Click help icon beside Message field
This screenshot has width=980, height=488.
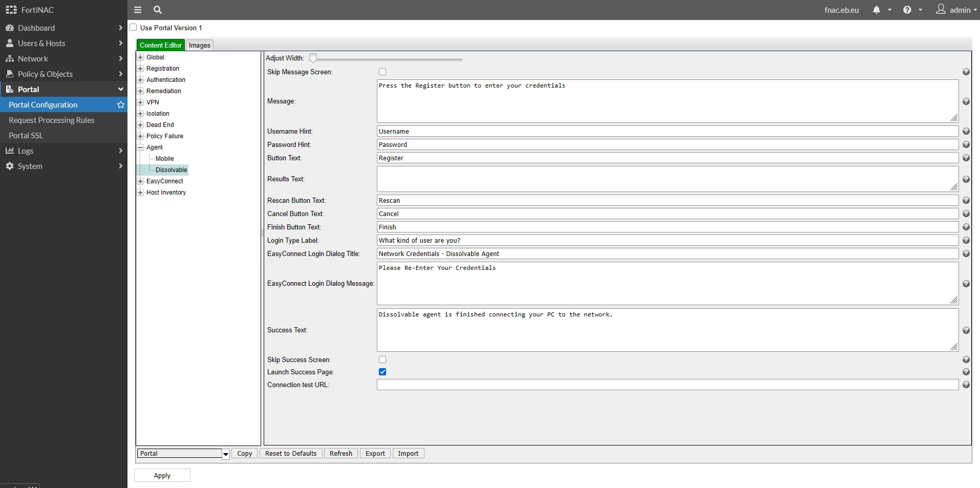[x=966, y=102]
